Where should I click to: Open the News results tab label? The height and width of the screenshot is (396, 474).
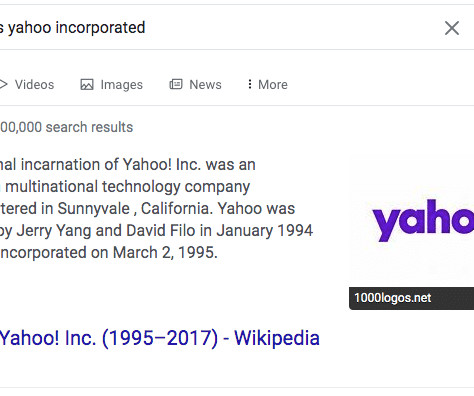(x=205, y=84)
